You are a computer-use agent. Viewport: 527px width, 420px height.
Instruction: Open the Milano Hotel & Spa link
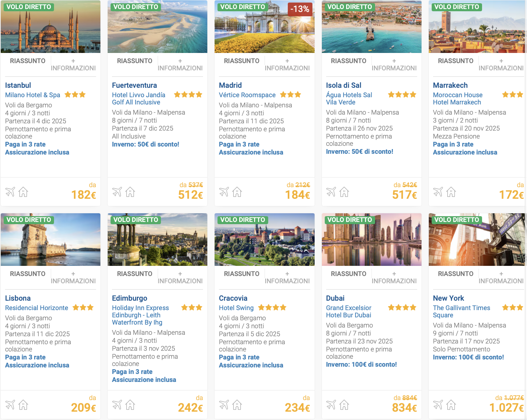click(x=33, y=95)
